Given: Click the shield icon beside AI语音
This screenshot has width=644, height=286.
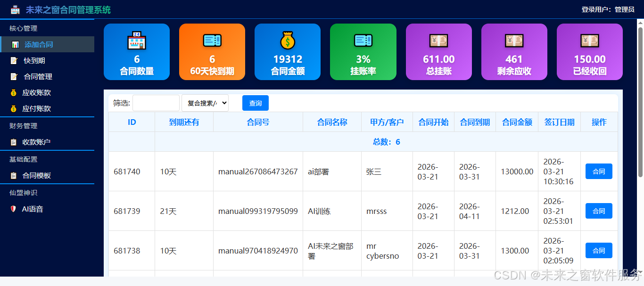Looking at the screenshot, I should [x=13, y=209].
